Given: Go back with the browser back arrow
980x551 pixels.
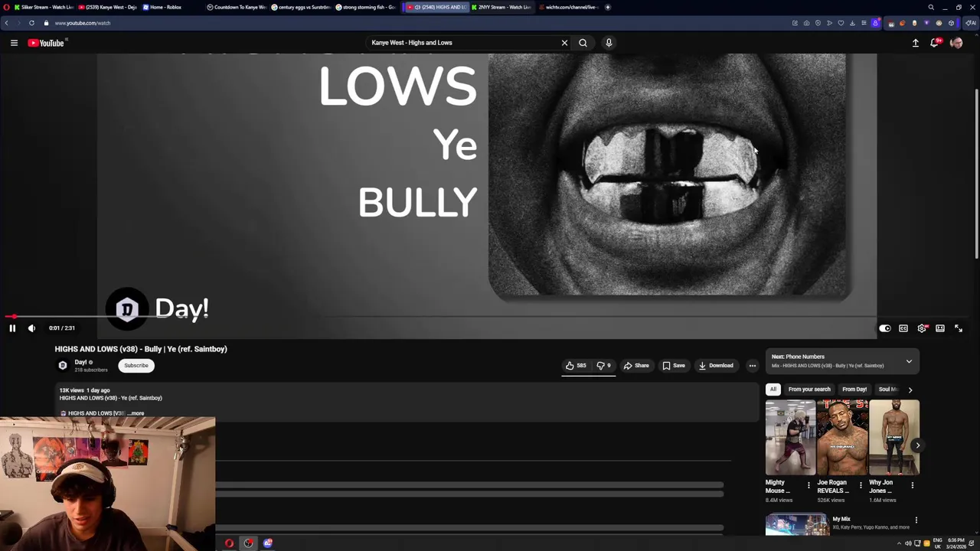Looking at the screenshot, I should (7, 23).
